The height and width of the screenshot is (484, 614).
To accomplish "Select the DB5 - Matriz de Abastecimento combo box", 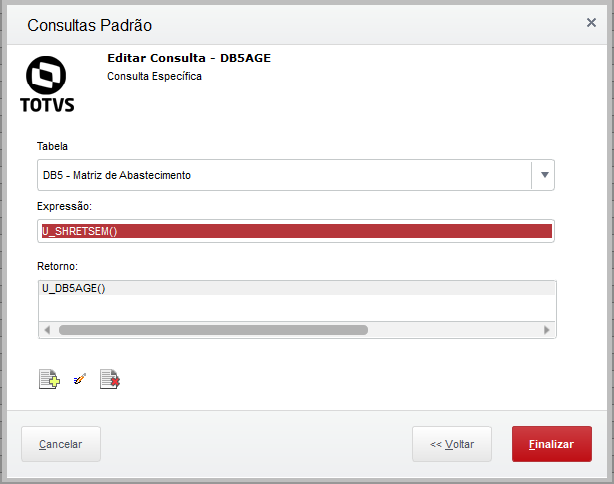I will (x=296, y=175).
